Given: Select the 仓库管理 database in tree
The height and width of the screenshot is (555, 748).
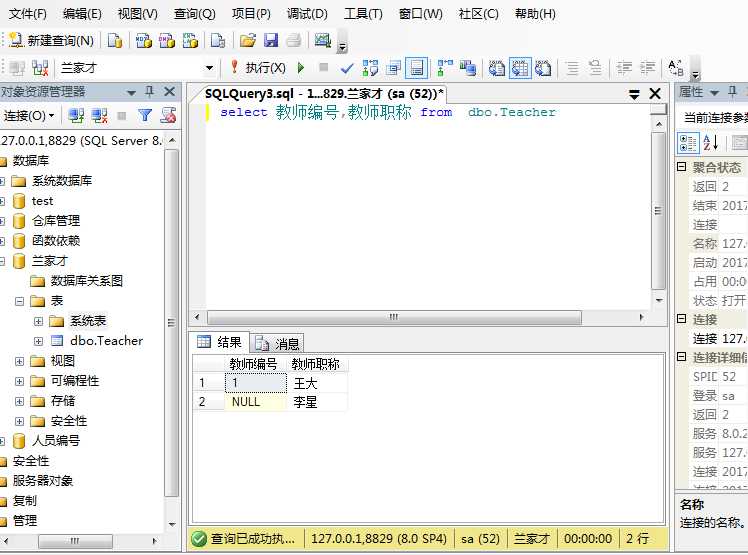Looking at the screenshot, I should (55, 221).
